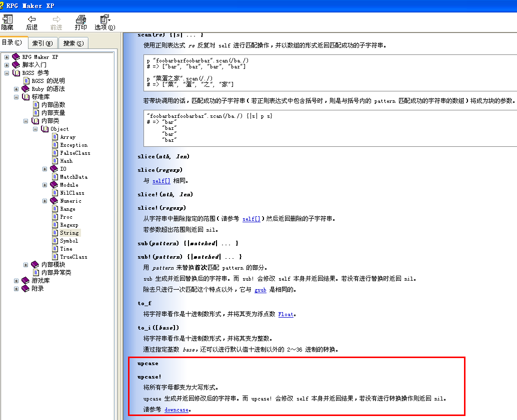Click the Array page icon

55,137
